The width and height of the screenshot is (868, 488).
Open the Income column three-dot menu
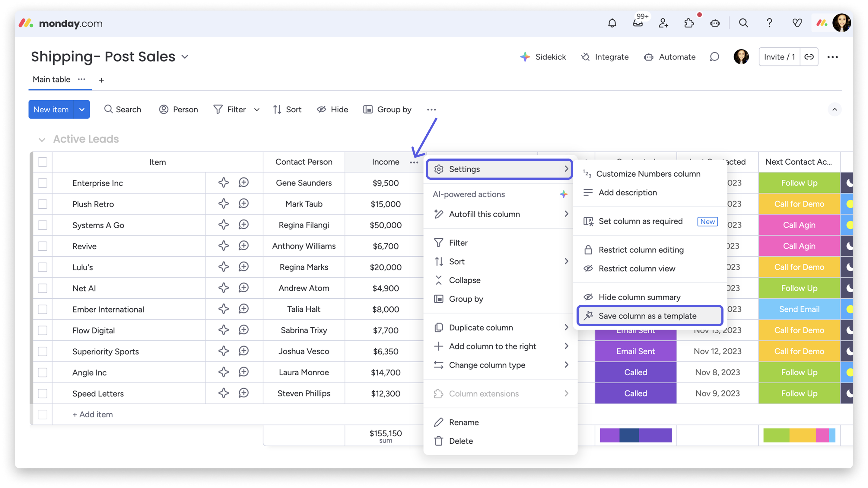click(x=414, y=162)
